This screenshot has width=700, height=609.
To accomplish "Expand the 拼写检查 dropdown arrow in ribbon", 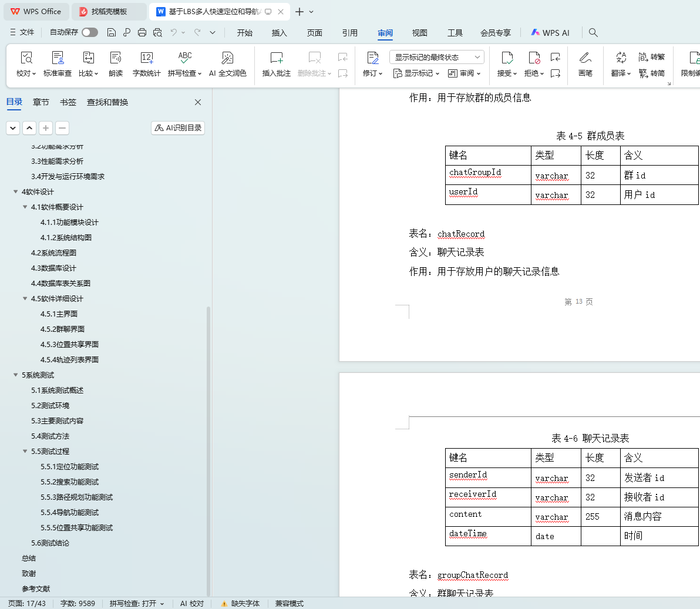I will [x=200, y=74].
